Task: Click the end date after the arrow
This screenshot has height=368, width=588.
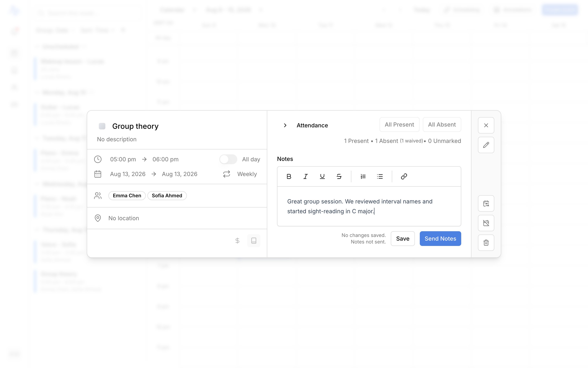Action: tap(179, 174)
